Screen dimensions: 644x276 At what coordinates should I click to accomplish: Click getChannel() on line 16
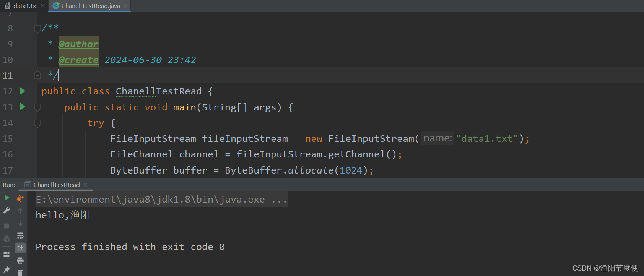click(362, 154)
